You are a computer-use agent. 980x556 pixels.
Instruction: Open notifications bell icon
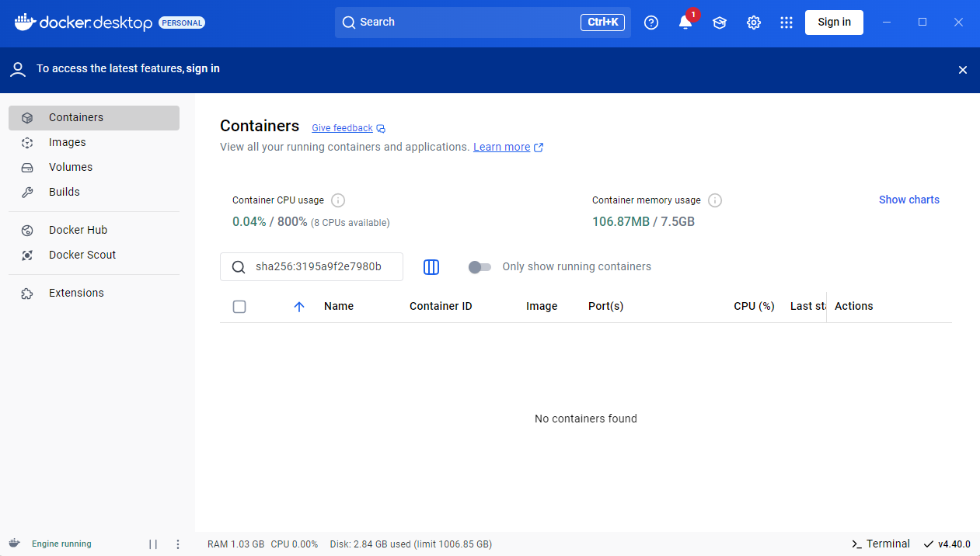(x=685, y=23)
